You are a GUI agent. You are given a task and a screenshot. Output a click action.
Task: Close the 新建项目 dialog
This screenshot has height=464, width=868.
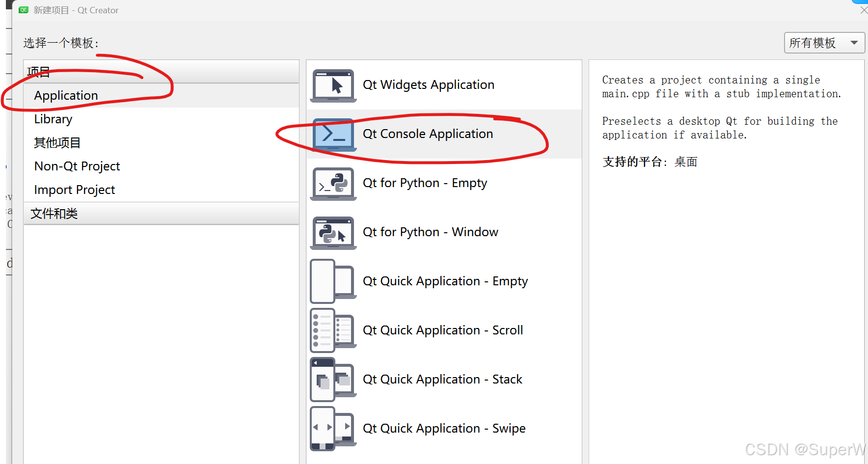pos(864,10)
